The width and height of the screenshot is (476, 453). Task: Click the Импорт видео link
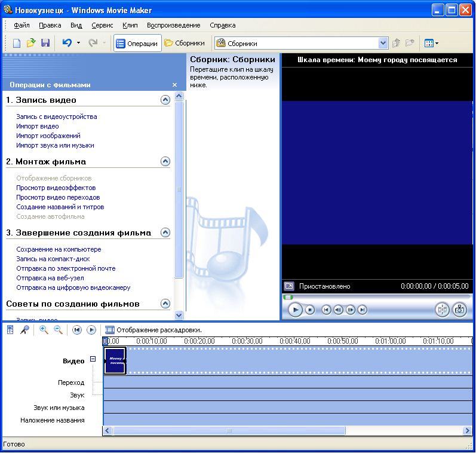tap(38, 126)
